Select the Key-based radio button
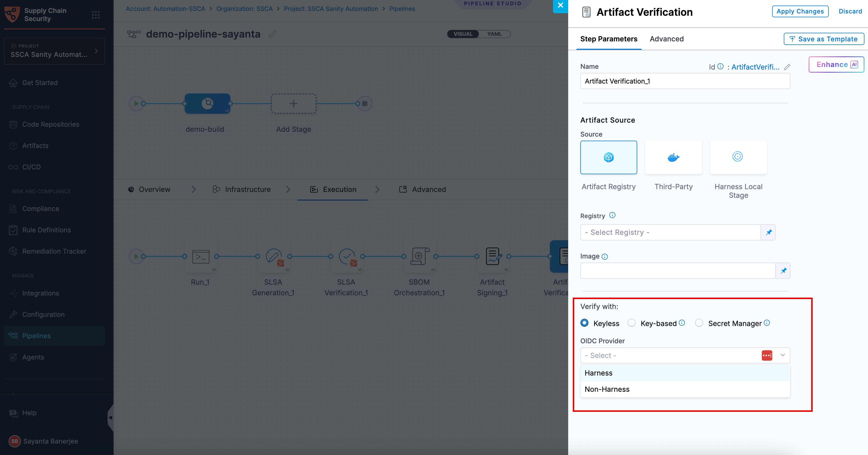The width and height of the screenshot is (868, 455). [631, 323]
